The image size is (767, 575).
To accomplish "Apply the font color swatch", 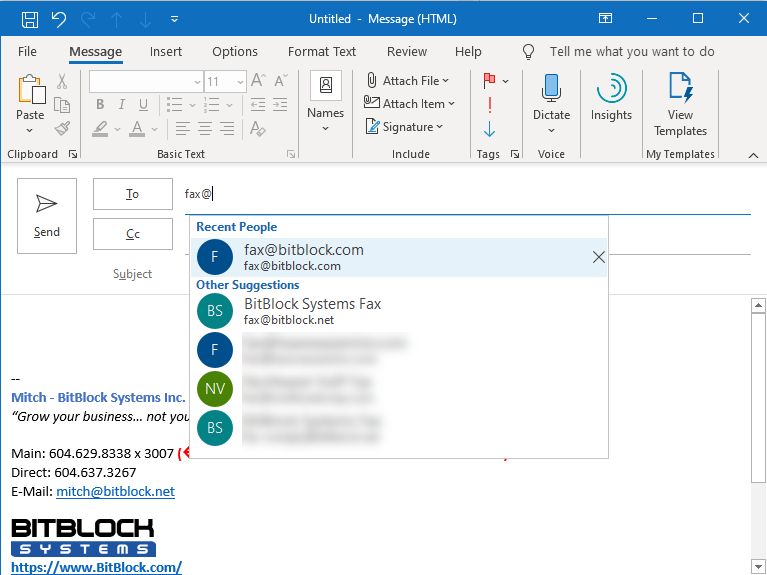I will click(137, 129).
